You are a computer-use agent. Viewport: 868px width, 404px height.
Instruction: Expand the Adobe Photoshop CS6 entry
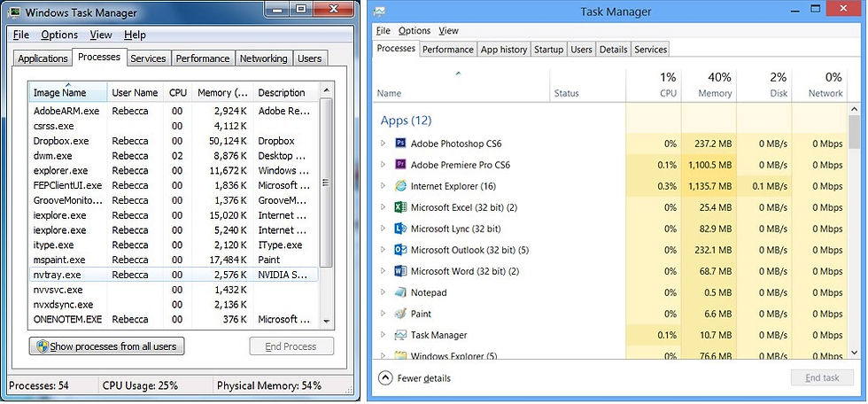(383, 144)
